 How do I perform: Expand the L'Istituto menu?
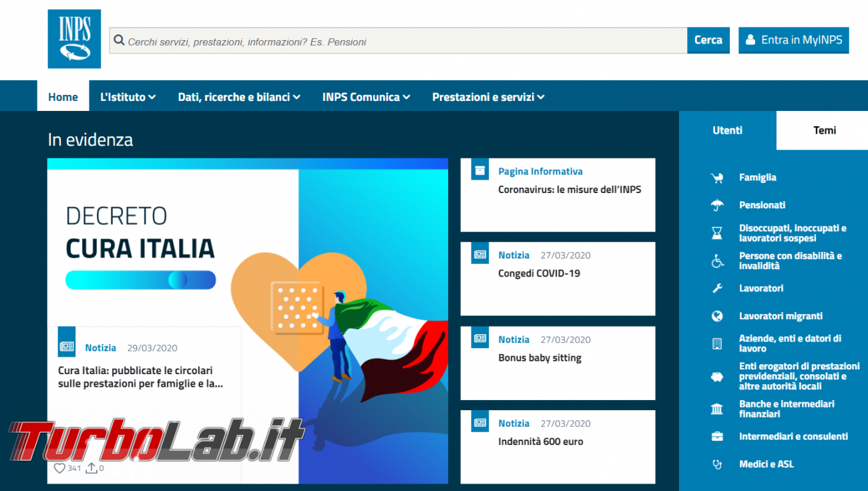(128, 97)
